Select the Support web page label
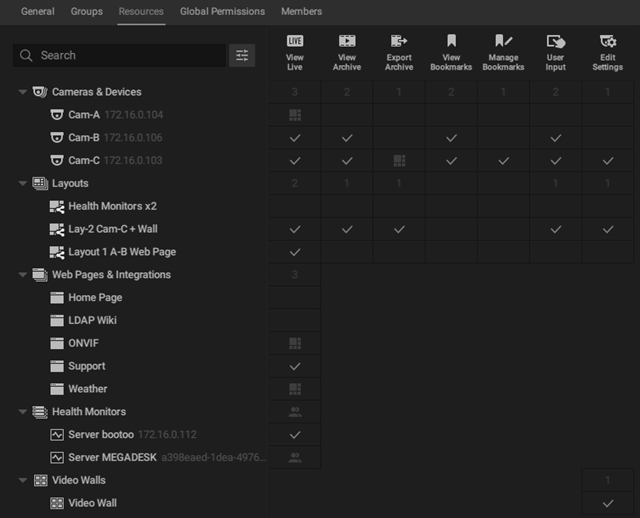The height and width of the screenshot is (518, 640). pyautogui.click(x=87, y=366)
